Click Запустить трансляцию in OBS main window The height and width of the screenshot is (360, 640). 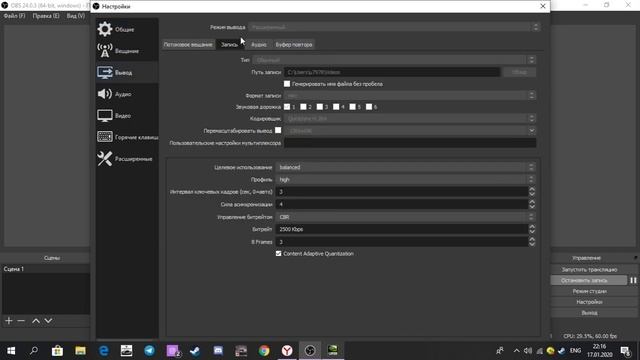click(x=589, y=269)
